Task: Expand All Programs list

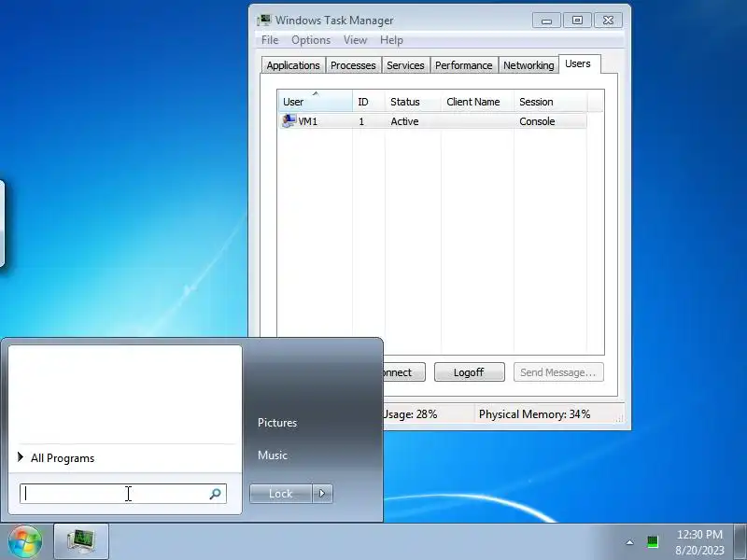Action: [x=56, y=458]
